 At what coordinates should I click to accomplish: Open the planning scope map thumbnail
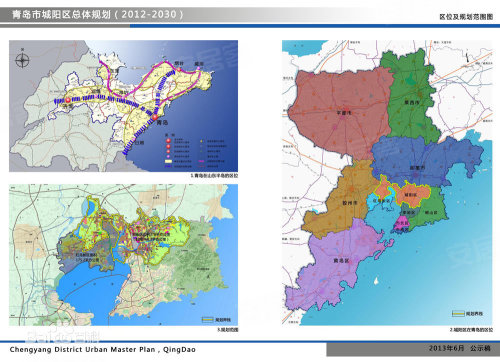123,255
